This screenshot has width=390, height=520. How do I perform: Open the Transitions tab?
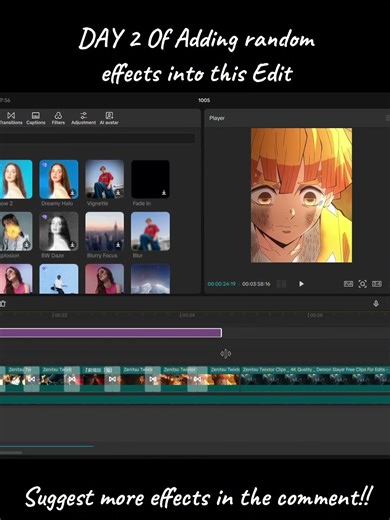click(x=11, y=118)
